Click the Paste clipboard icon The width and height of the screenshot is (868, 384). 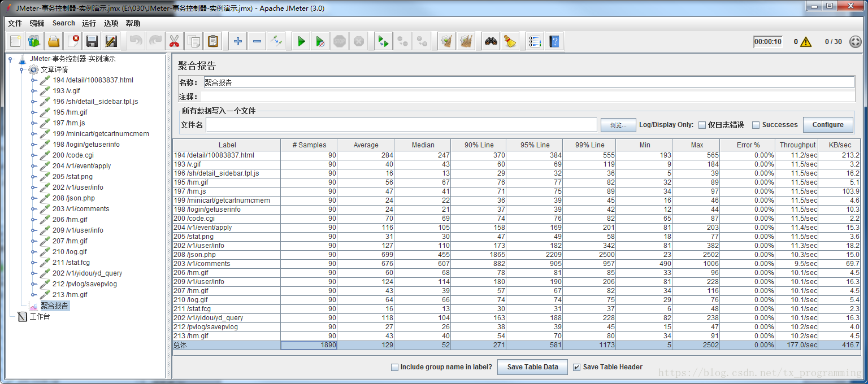(x=212, y=41)
